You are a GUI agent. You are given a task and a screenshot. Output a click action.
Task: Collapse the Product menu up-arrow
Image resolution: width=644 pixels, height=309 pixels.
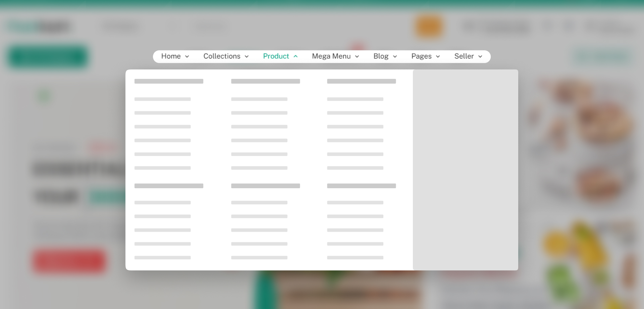tap(296, 56)
